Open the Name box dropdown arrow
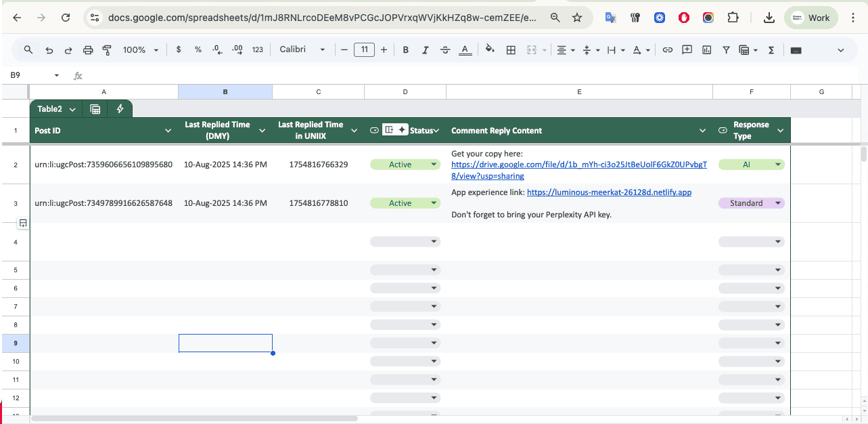Screen dimensions: 868x424 [57, 75]
